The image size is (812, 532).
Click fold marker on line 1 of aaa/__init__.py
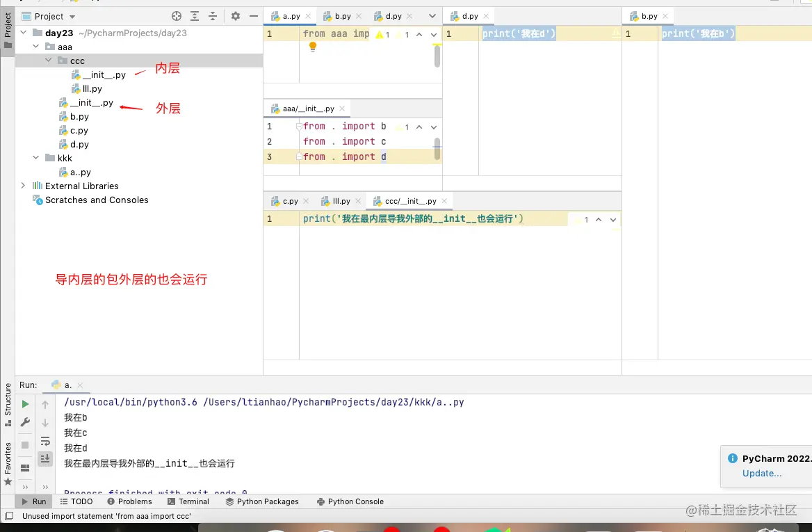[299, 127]
